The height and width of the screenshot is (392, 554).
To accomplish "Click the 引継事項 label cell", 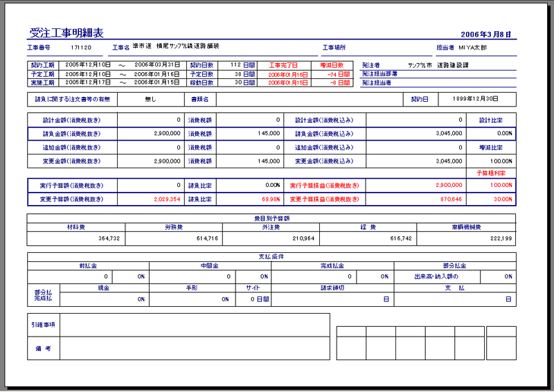I will point(44,325).
